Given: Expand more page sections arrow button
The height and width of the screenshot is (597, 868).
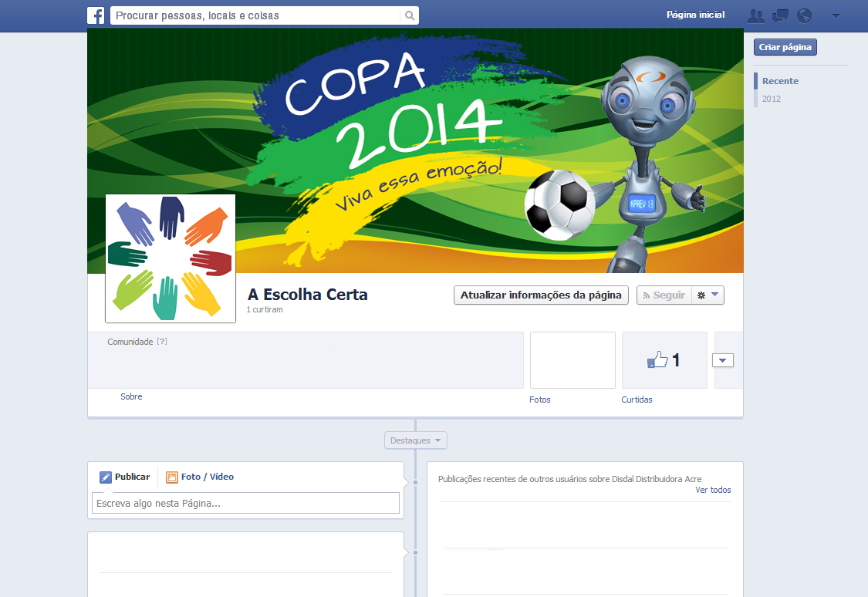Looking at the screenshot, I should [x=722, y=360].
